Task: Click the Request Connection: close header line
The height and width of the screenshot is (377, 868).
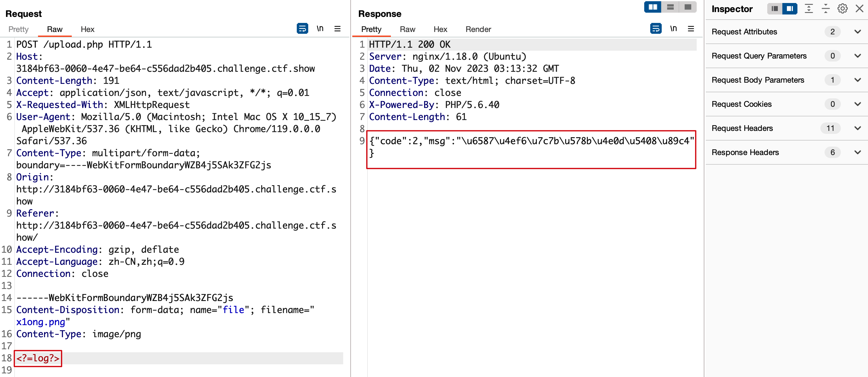Action: (62, 274)
